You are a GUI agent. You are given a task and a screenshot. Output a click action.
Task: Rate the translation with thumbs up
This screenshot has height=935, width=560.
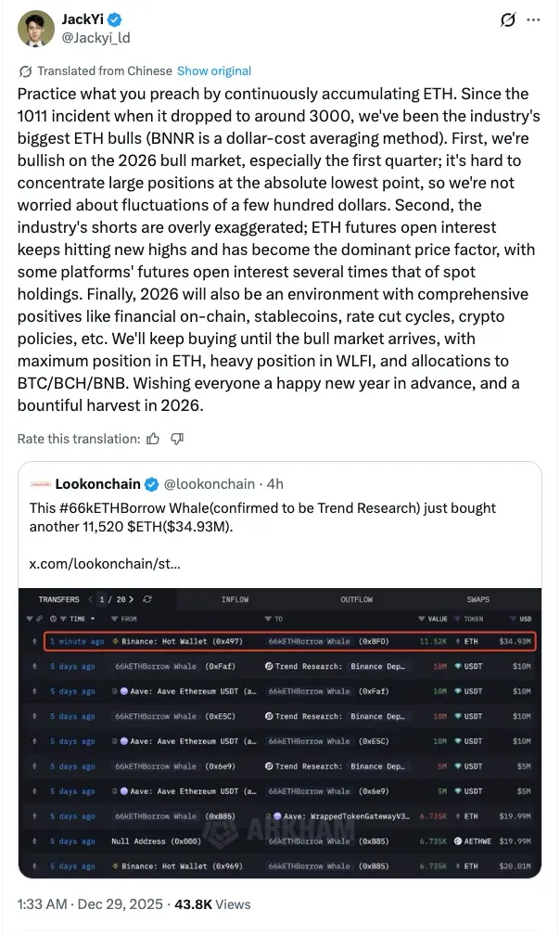tap(154, 439)
